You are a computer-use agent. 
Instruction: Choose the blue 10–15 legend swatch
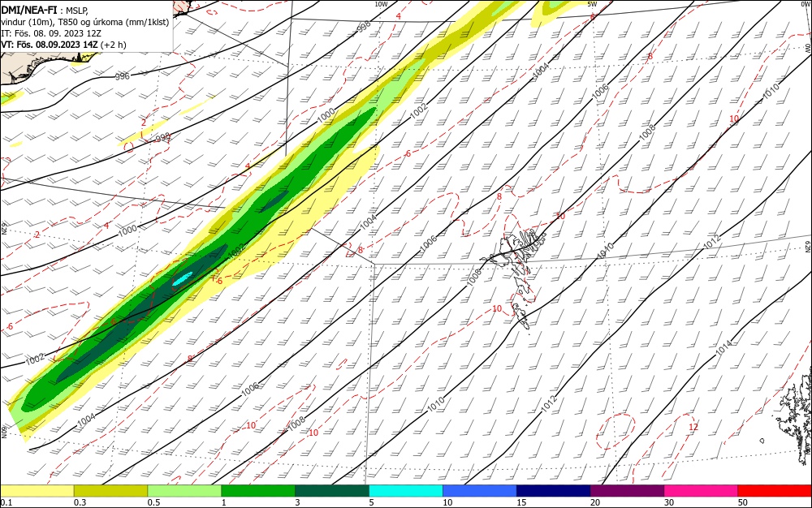click(x=480, y=491)
